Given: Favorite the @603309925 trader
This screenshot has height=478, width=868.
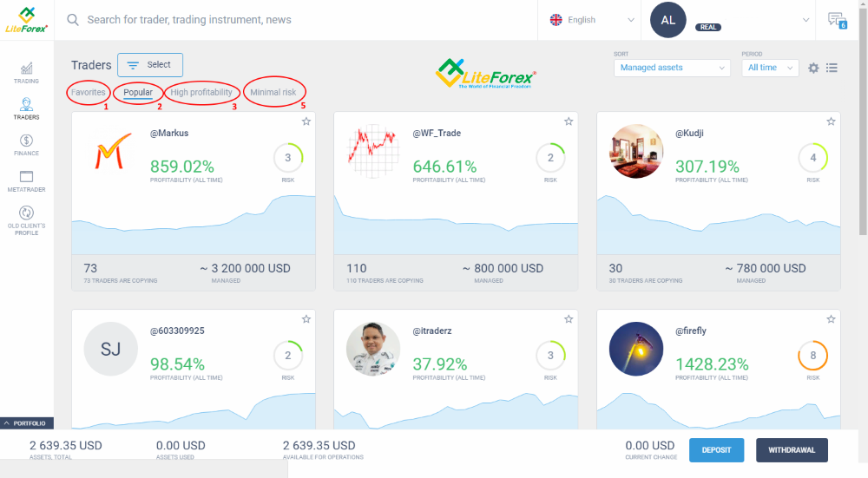Looking at the screenshot, I should pyautogui.click(x=306, y=318).
